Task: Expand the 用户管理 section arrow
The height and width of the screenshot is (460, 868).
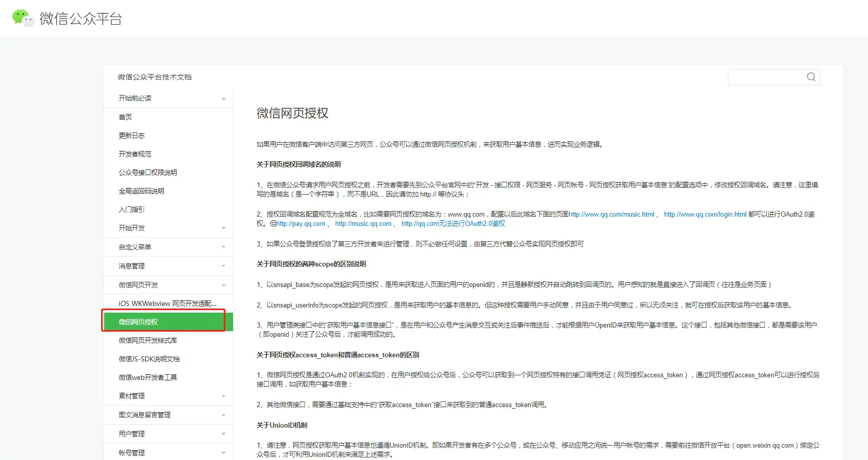Action: 224,434
